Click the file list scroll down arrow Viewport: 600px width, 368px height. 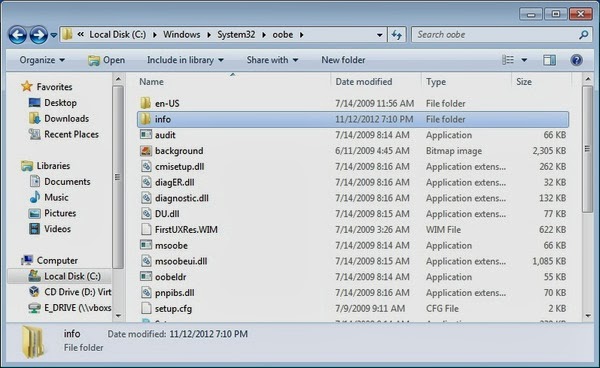tap(588, 316)
